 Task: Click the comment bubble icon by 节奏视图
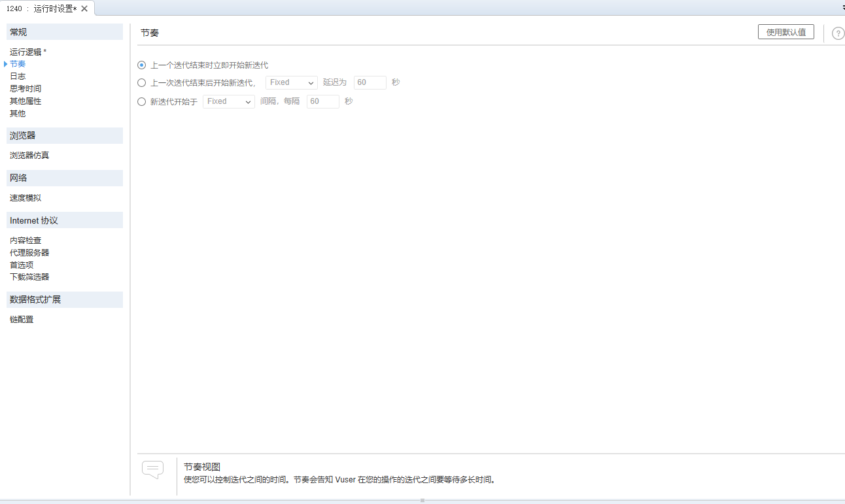(x=152, y=469)
